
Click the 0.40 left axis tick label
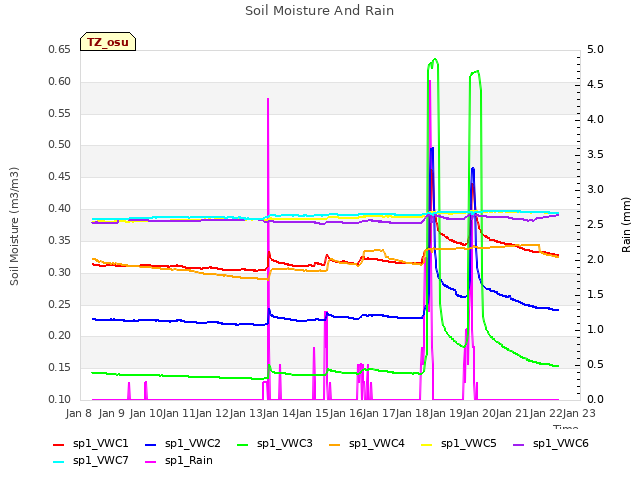[60, 209]
